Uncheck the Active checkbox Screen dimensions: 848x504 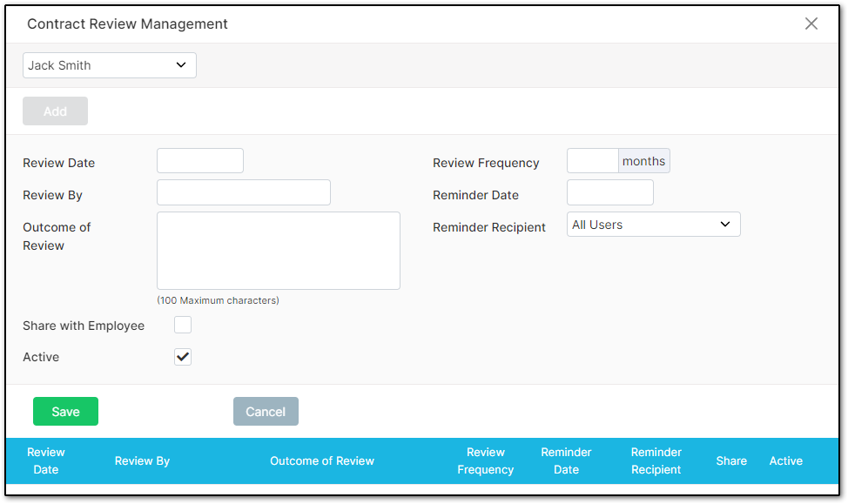183,357
